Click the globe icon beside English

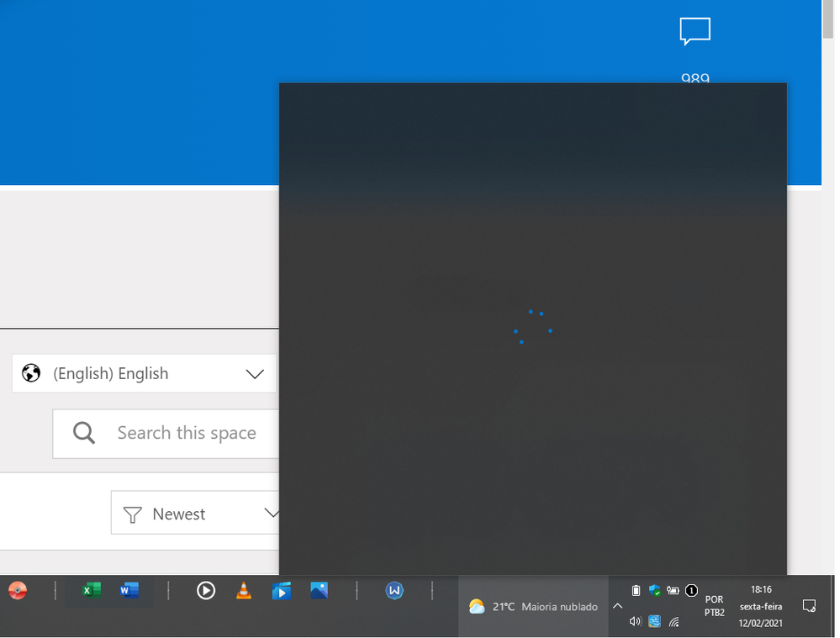point(31,373)
